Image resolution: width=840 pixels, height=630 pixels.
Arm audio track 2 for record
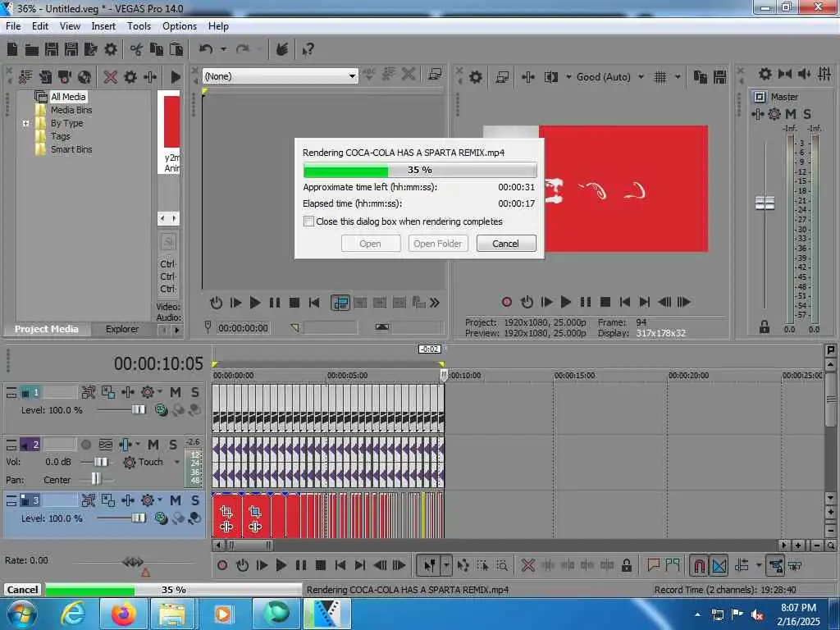coord(85,445)
